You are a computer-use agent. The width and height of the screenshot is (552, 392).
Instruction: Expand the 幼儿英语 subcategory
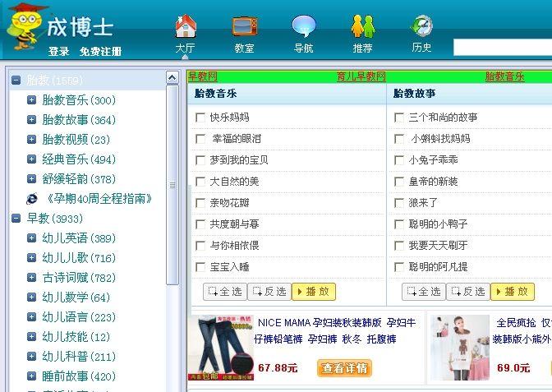(32, 238)
